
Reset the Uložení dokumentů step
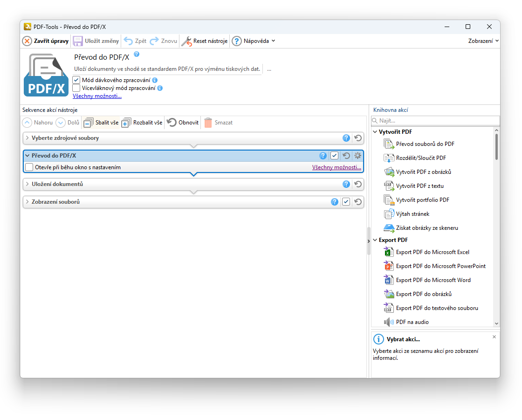(358, 184)
